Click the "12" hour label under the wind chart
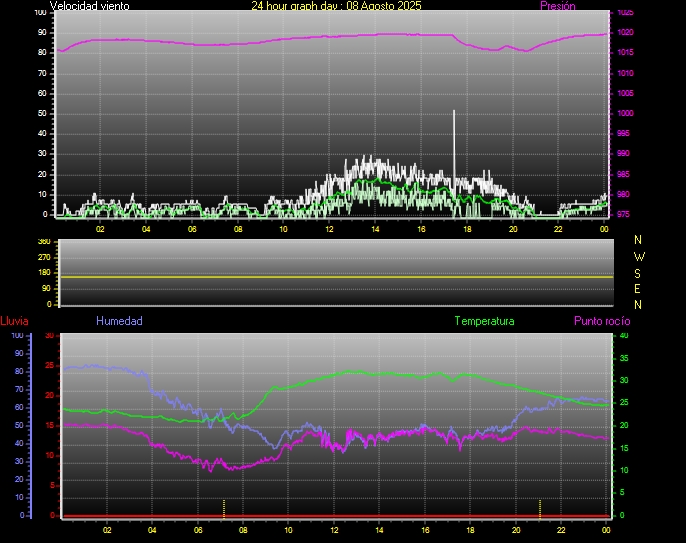 pyautogui.click(x=329, y=229)
